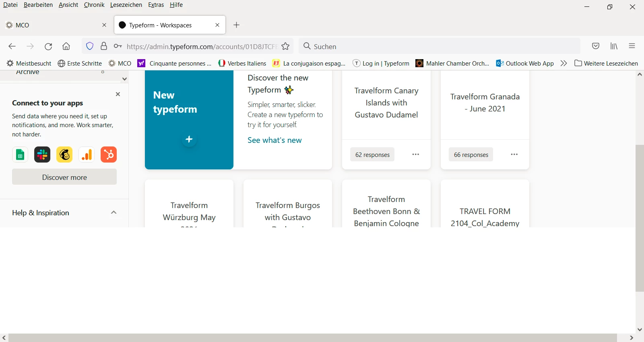Show site security lock information
The image size is (644, 342).
[104, 46]
